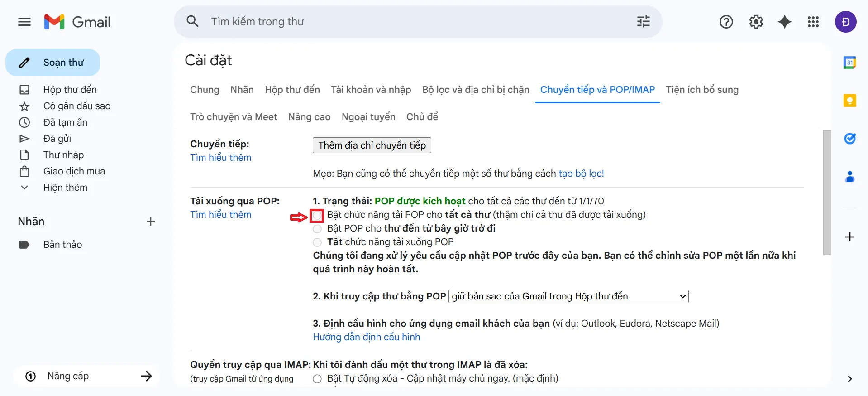Expand the side panel chevron arrow
This screenshot has width=868, height=396.
coord(849,379)
